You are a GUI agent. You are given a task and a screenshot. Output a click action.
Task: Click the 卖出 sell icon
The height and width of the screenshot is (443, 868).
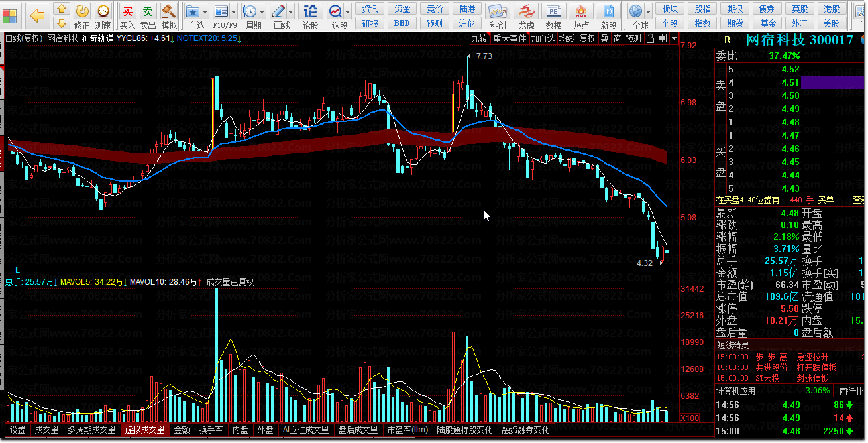pos(148,16)
